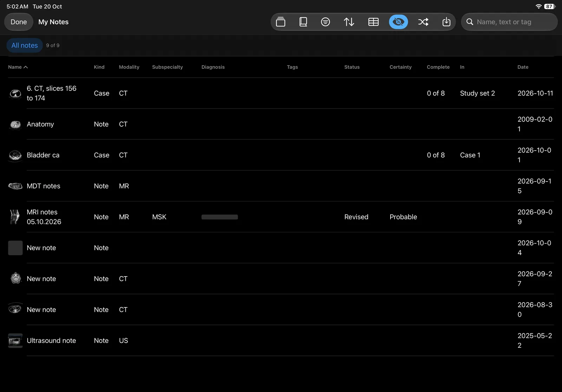Click the redacted Diagnosis bar in MRI notes row
Image resolution: width=562 pixels, height=392 pixels.
pyautogui.click(x=220, y=217)
